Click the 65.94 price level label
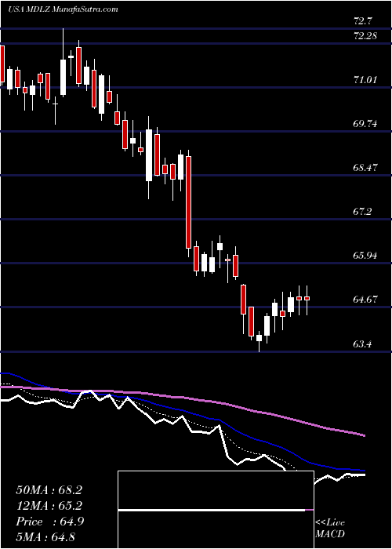Screen dimensions: 392x549 [365, 256]
